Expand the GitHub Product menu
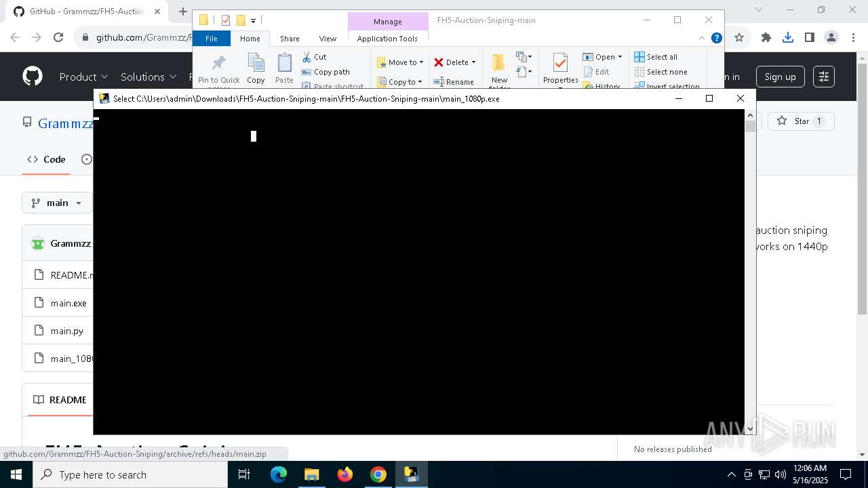Image resolution: width=868 pixels, height=488 pixels. point(83,77)
